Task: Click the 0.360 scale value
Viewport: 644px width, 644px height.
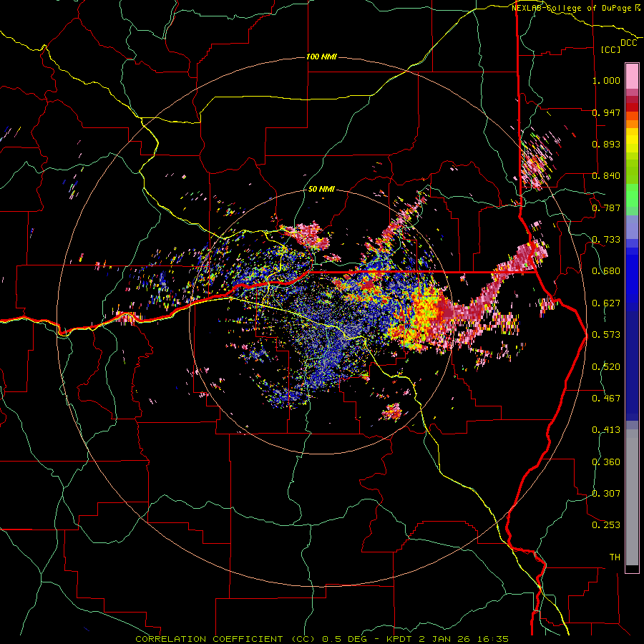Action: click(x=606, y=462)
